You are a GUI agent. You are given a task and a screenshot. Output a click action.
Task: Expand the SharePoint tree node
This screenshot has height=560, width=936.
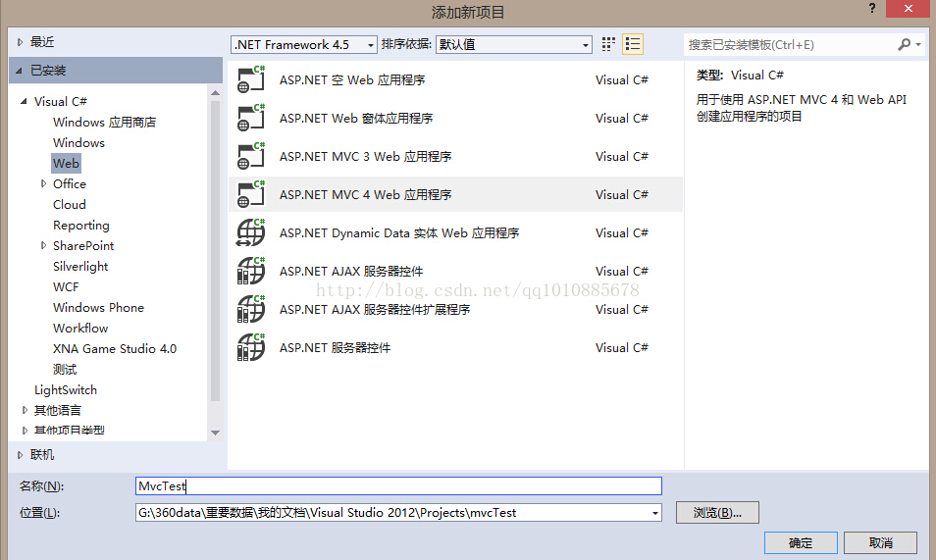[43, 245]
